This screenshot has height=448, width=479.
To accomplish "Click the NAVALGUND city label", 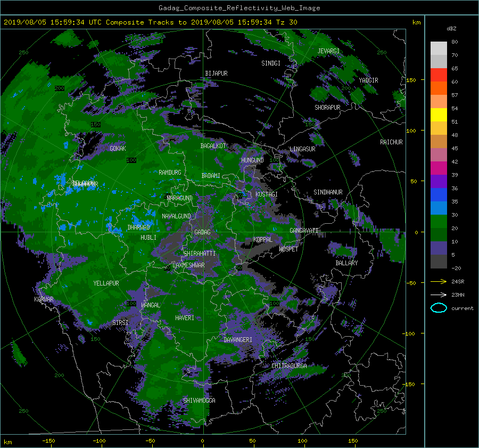I will click(x=176, y=216).
